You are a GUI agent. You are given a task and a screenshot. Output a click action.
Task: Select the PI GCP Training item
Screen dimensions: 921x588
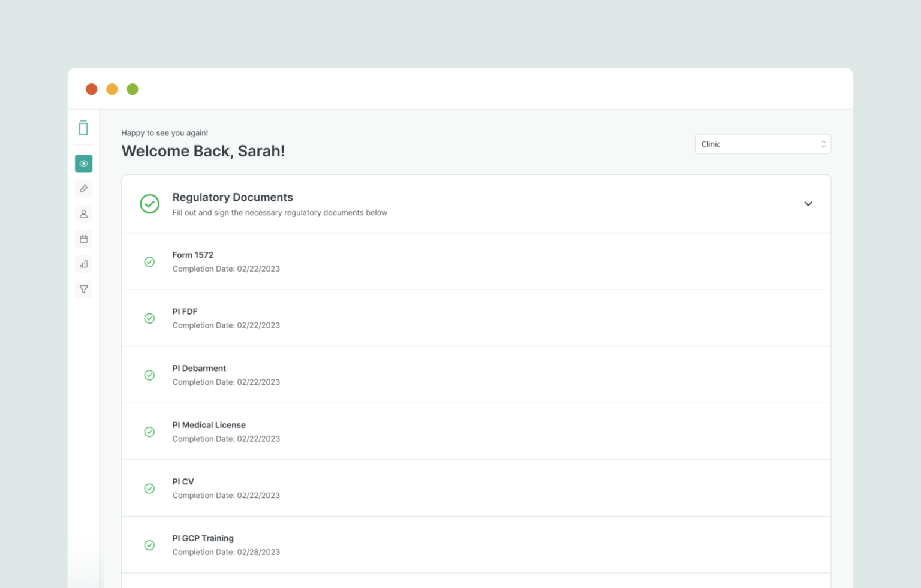point(203,538)
